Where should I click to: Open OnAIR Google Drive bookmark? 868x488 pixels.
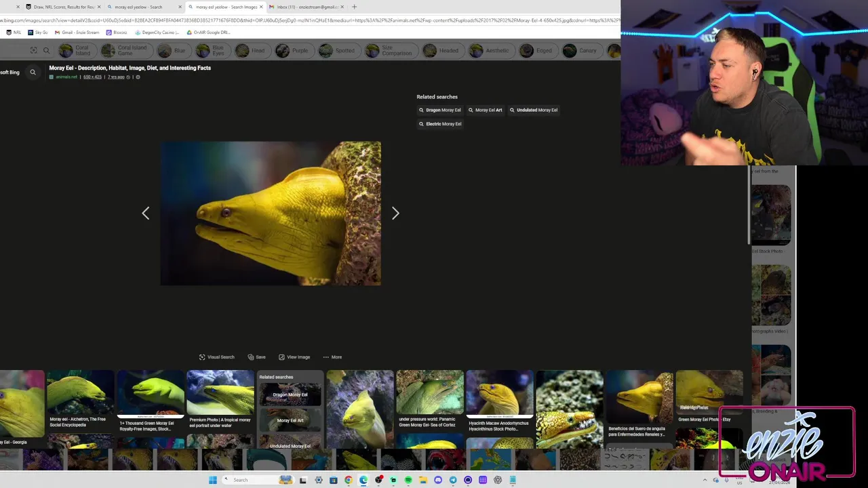pyautogui.click(x=208, y=32)
